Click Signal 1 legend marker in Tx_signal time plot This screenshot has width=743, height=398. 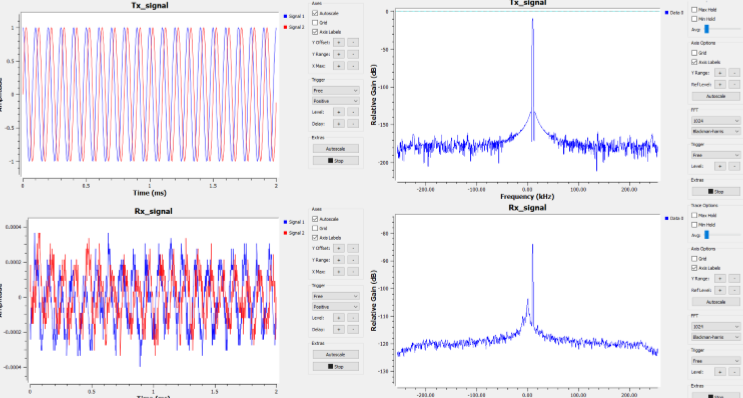point(285,16)
